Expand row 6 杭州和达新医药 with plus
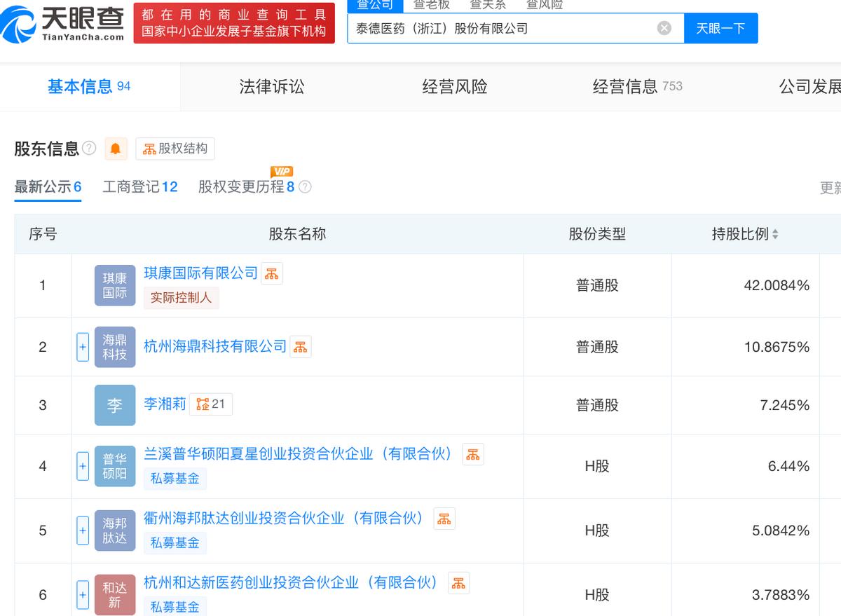 click(83, 595)
